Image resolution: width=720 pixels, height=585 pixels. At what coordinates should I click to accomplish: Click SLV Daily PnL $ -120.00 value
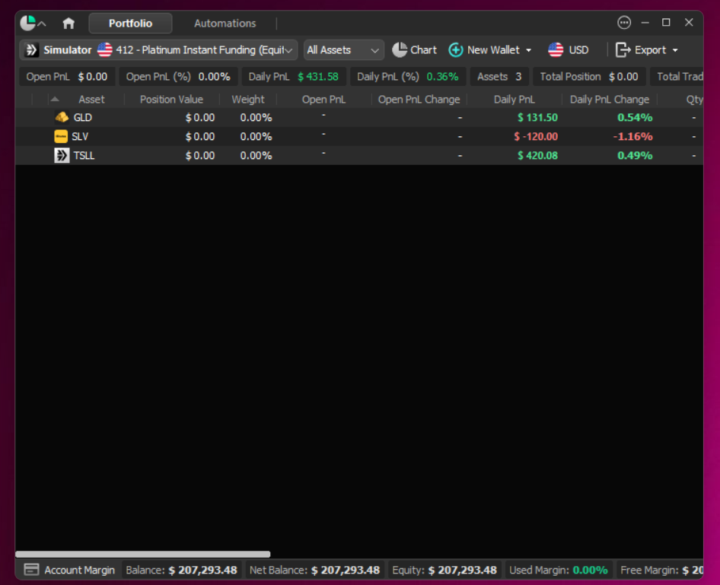536,136
